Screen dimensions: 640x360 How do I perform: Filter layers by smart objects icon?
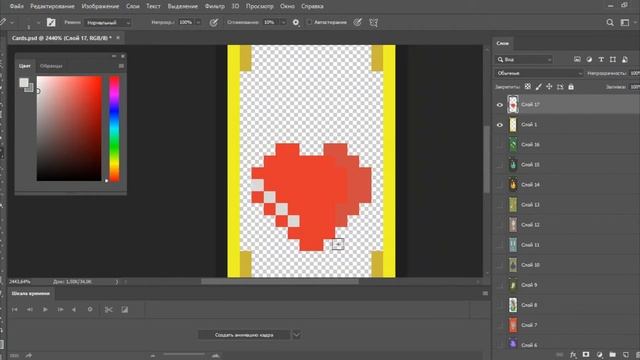pos(624,60)
